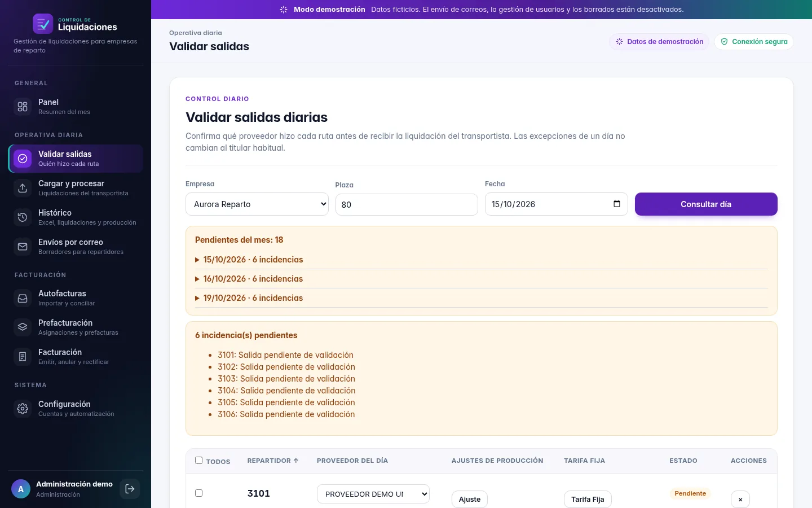Open the Empresa dropdown showing Aurora Reparto
Image resolution: width=812 pixels, height=508 pixels.
257,204
